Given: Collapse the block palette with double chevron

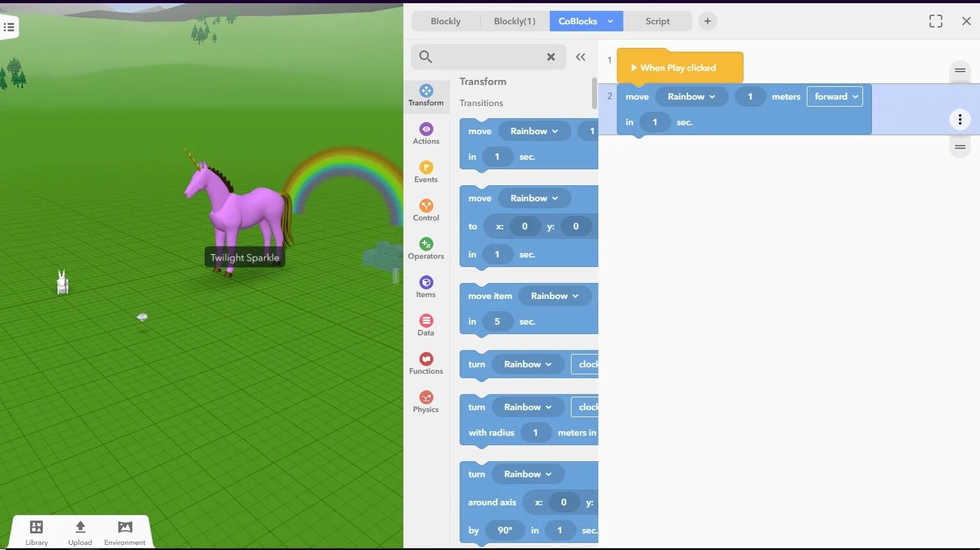Looking at the screenshot, I should click(580, 57).
